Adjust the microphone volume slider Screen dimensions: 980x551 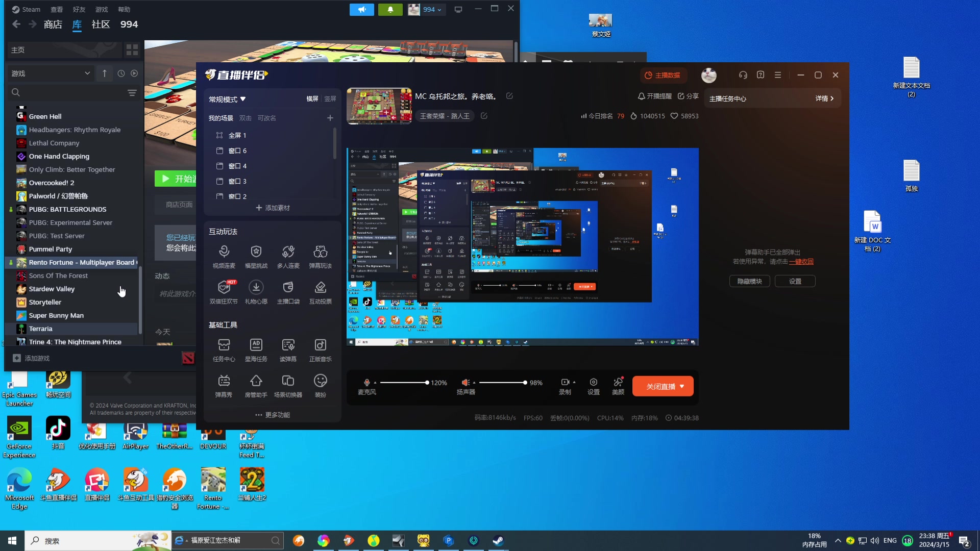[x=427, y=383]
